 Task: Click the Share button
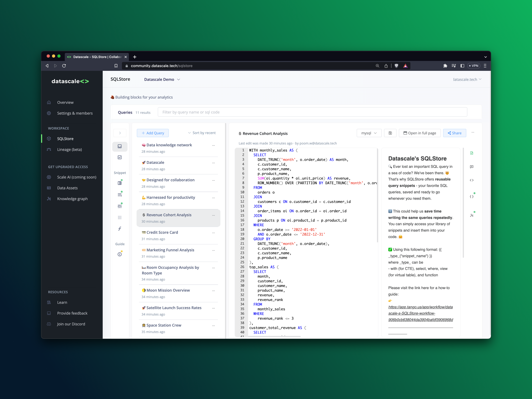click(x=455, y=133)
